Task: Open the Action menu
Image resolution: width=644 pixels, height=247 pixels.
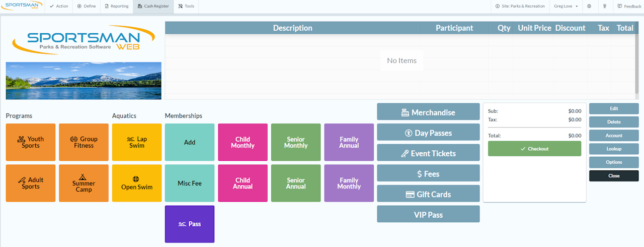Action: 59,6
